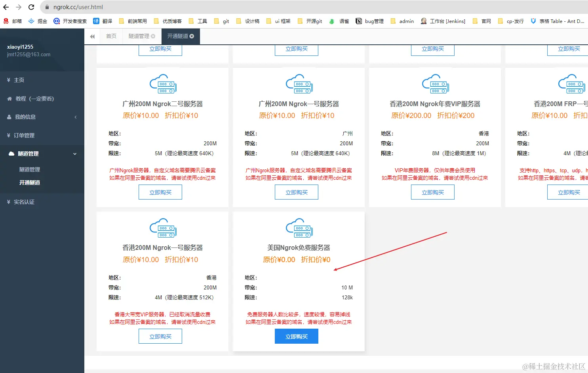Click 立即购买 for 广州200M Ngrok一号服务器
The image size is (588, 373).
297,192
